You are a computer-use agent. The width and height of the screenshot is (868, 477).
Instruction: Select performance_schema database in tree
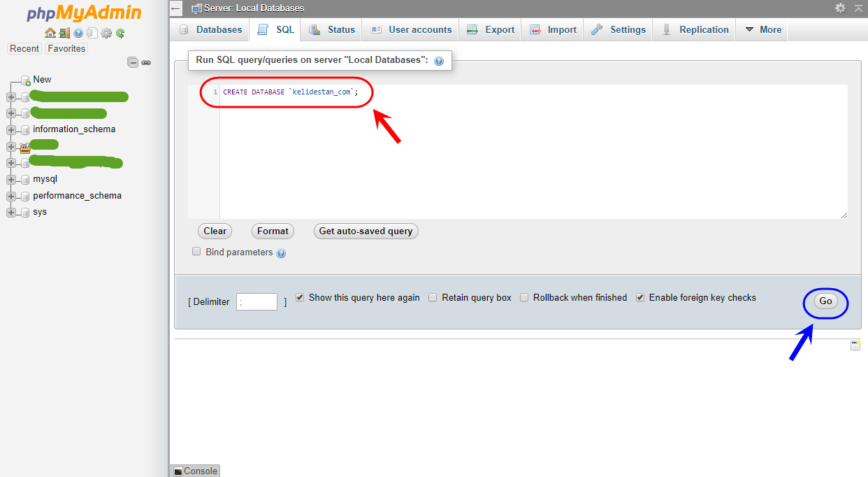77,196
